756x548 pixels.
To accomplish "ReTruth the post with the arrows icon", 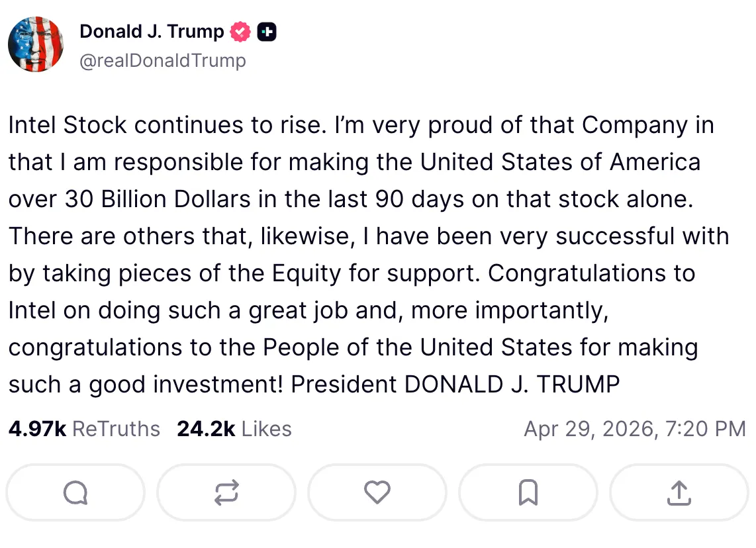I will click(x=226, y=492).
